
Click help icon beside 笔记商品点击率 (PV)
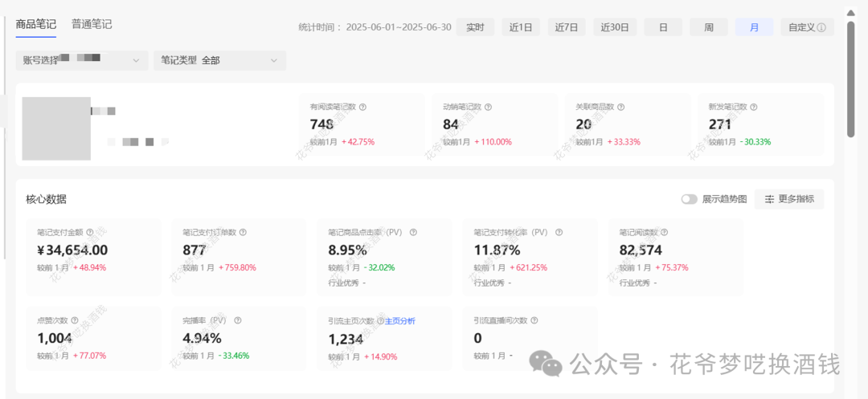tap(413, 233)
